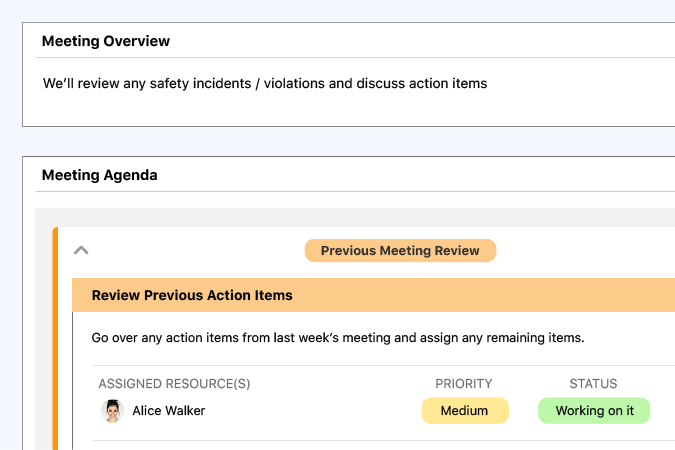Click the PRIORITY column header
This screenshot has width=675, height=450.
pyautogui.click(x=464, y=384)
